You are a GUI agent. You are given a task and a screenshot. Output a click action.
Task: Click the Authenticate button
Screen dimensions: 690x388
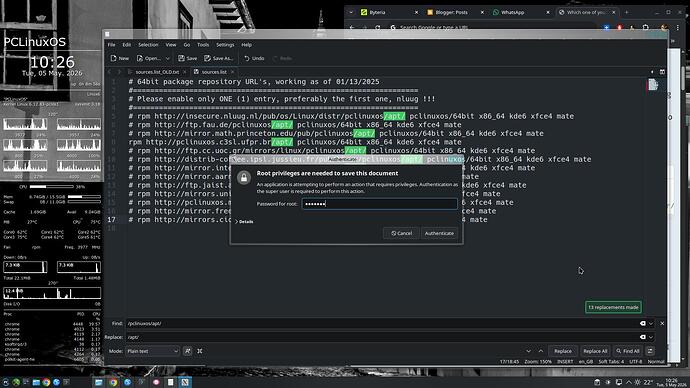point(439,233)
